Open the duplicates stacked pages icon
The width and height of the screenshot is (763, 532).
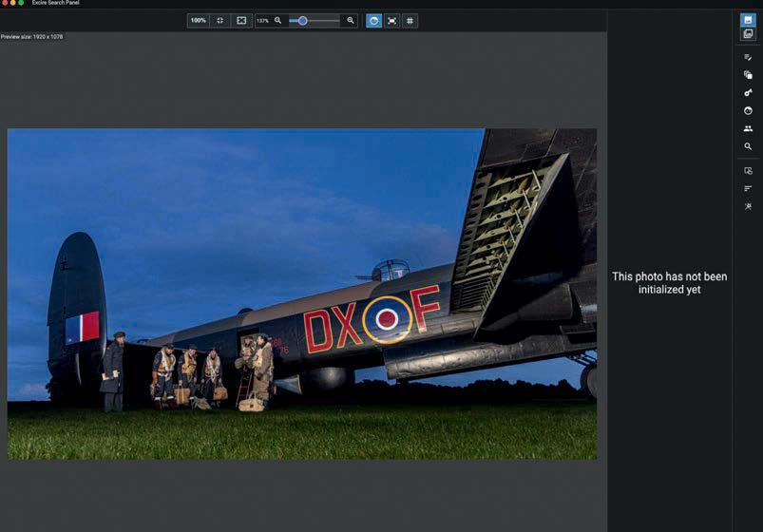748,75
